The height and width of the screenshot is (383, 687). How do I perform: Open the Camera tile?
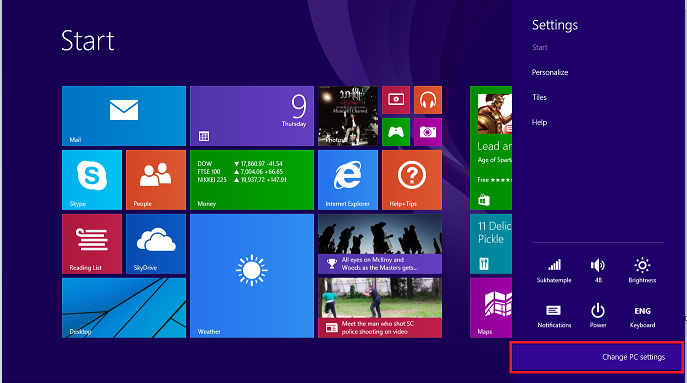[x=428, y=131]
